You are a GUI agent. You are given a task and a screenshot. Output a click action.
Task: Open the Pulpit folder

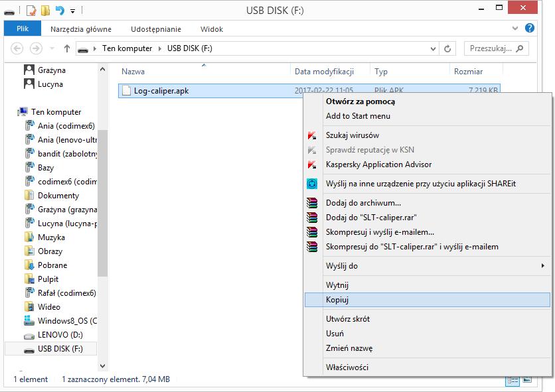[41, 279]
